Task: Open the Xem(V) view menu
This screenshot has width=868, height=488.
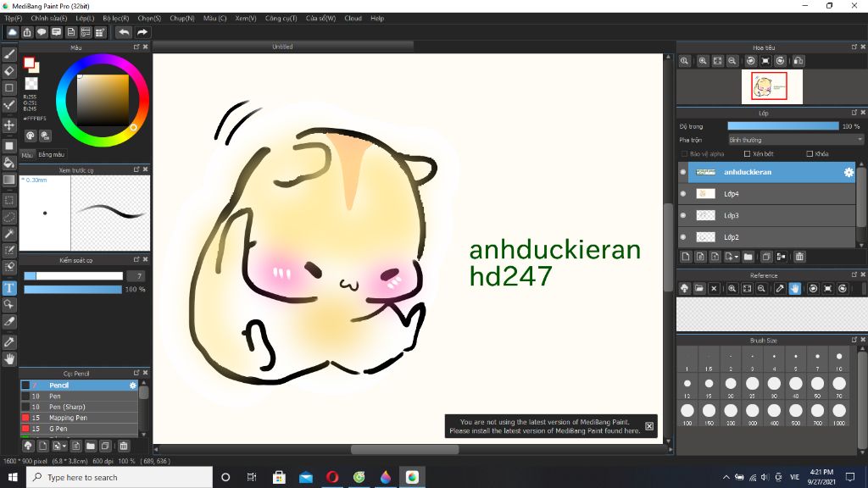Action: (245, 19)
